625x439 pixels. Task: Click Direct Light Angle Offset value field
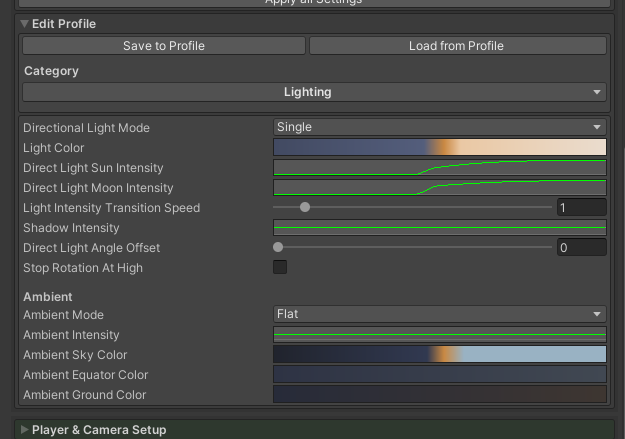[x=582, y=248]
